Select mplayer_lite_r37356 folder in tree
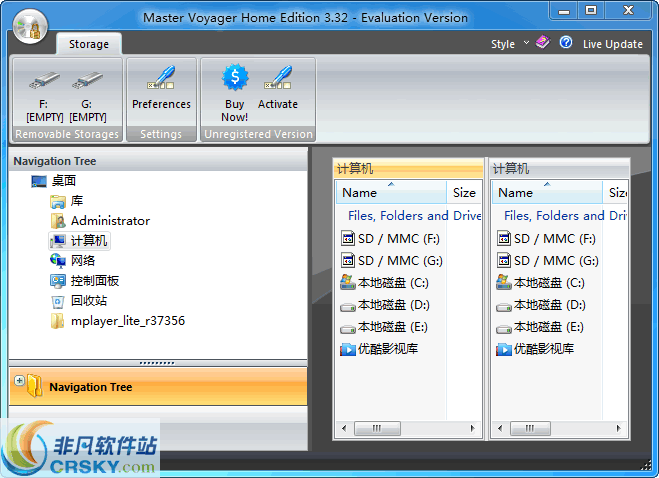659x478 pixels. 128,321
